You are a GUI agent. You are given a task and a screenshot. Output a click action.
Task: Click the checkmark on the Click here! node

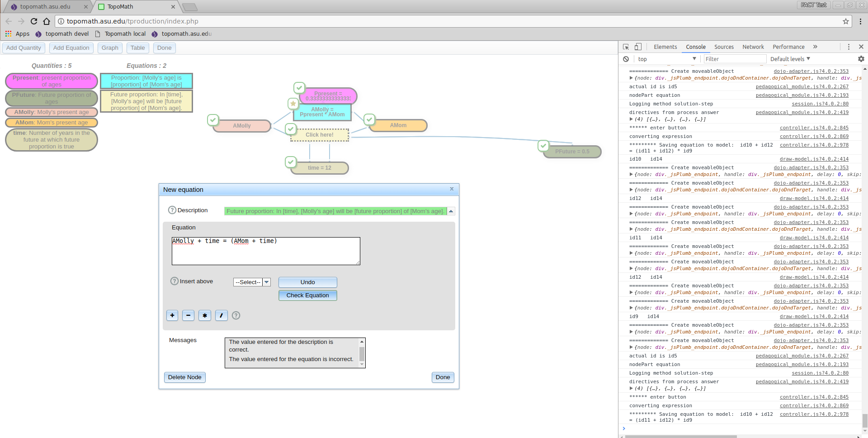point(291,129)
